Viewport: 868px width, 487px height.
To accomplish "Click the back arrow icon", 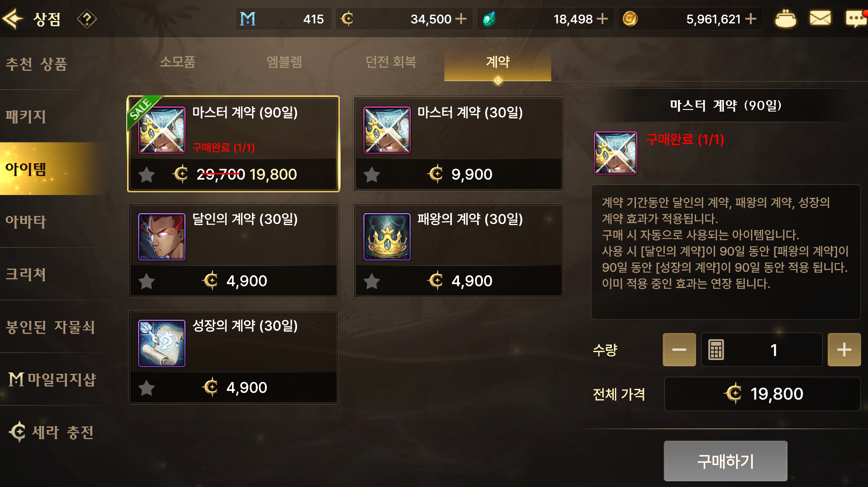I will coord(13,19).
